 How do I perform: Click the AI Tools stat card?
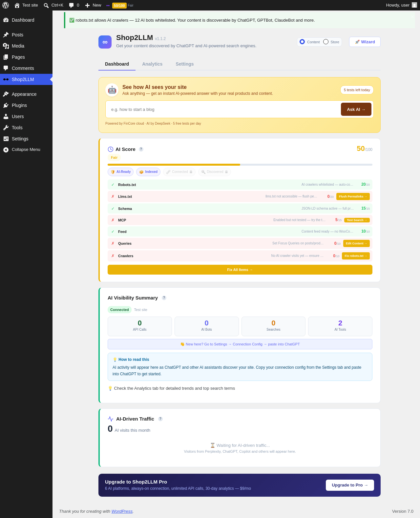click(340, 326)
